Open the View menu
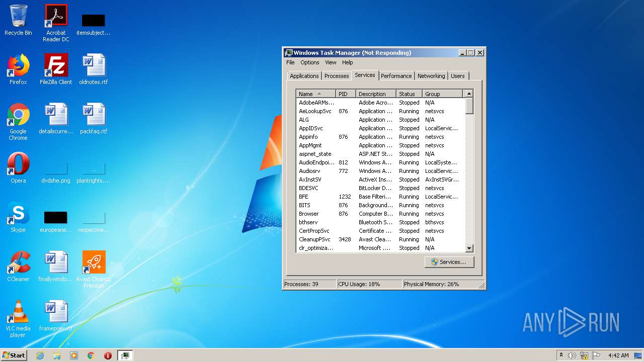The height and width of the screenshot is (362, 644). coord(331,62)
